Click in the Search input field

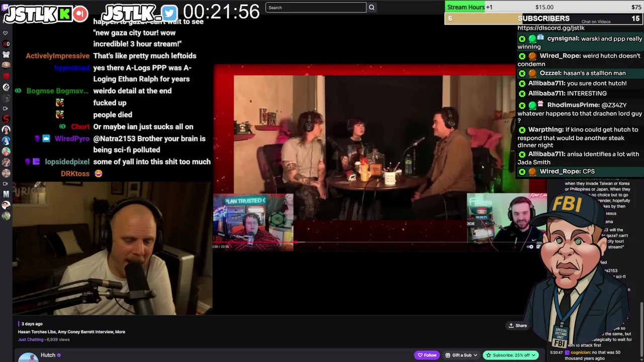click(316, 8)
